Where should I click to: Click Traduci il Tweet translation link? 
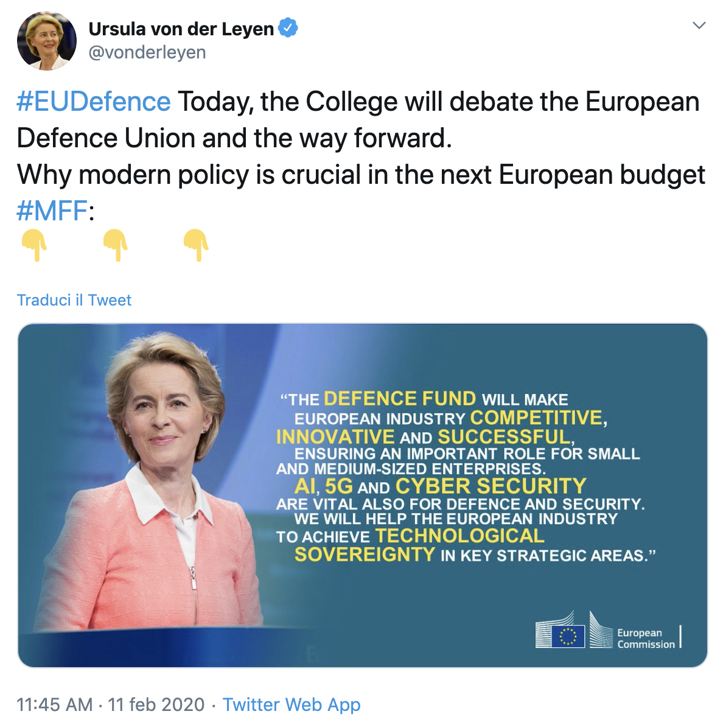tap(74, 300)
